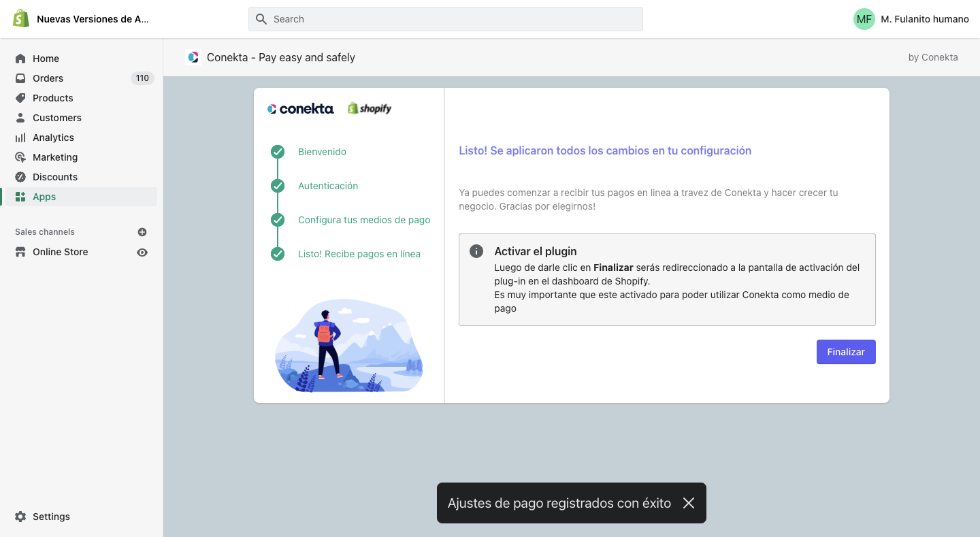Open M. Fulanito humano account menu
Viewport: 980px width, 537px height.
pyautogui.click(x=911, y=19)
